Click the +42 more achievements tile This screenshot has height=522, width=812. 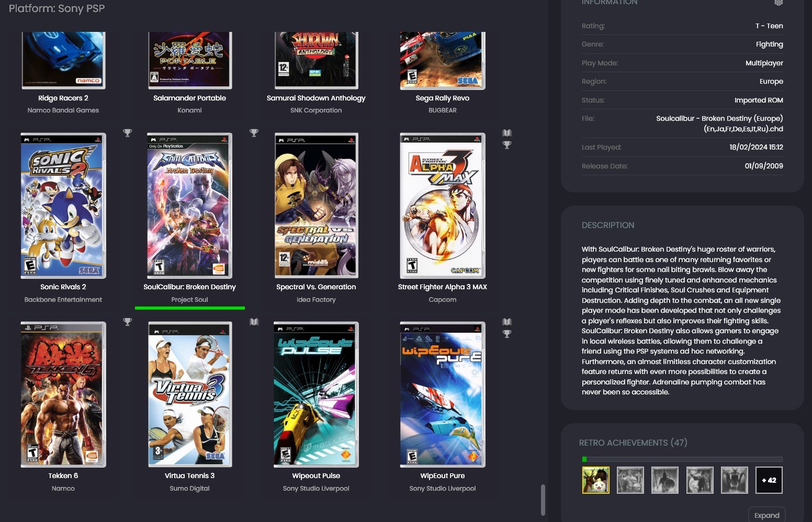(x=769, y=480)
